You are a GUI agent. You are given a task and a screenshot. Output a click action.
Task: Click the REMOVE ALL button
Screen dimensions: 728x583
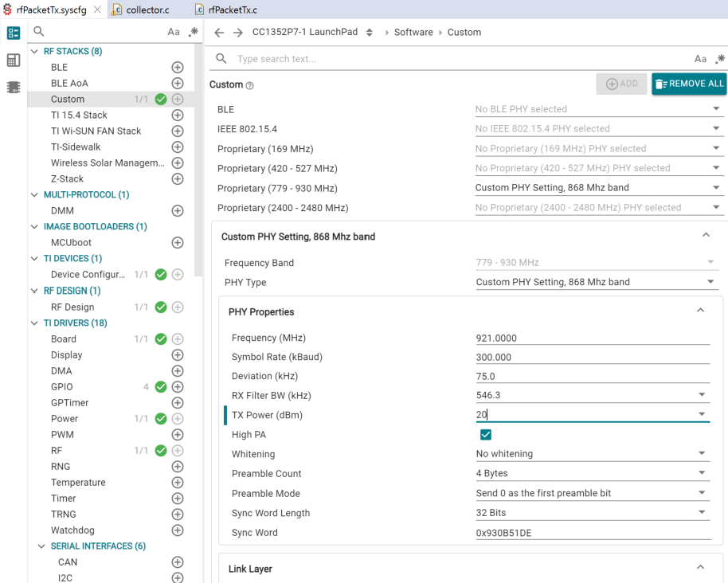click(689, 84)
